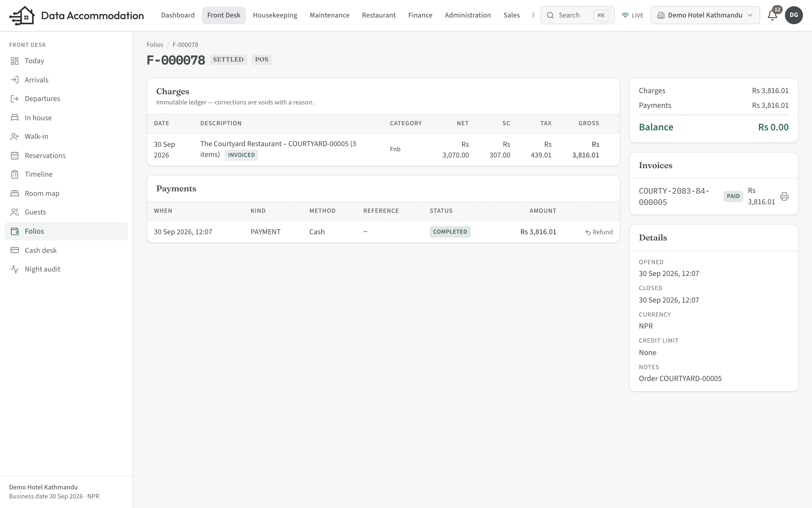This screenshot has width=812, height=508.
Task: Open the DG user avatar menu
Action: [794, 15]
